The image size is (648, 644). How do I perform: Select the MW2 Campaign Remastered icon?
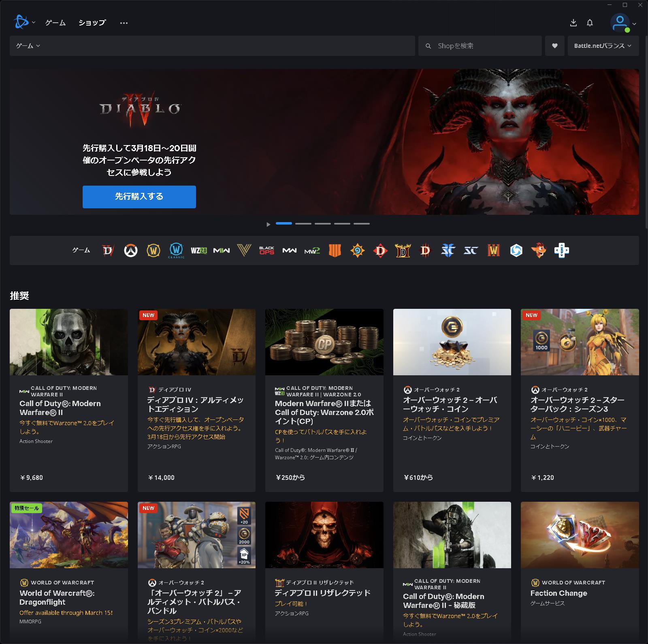(x=312, y=250)
